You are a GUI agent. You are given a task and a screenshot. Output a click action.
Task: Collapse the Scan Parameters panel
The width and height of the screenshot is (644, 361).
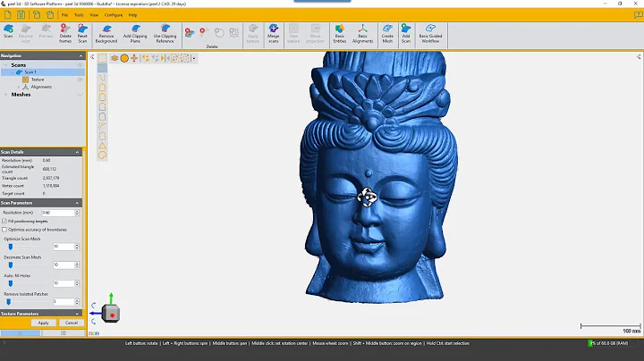click(x=77, y=203)
